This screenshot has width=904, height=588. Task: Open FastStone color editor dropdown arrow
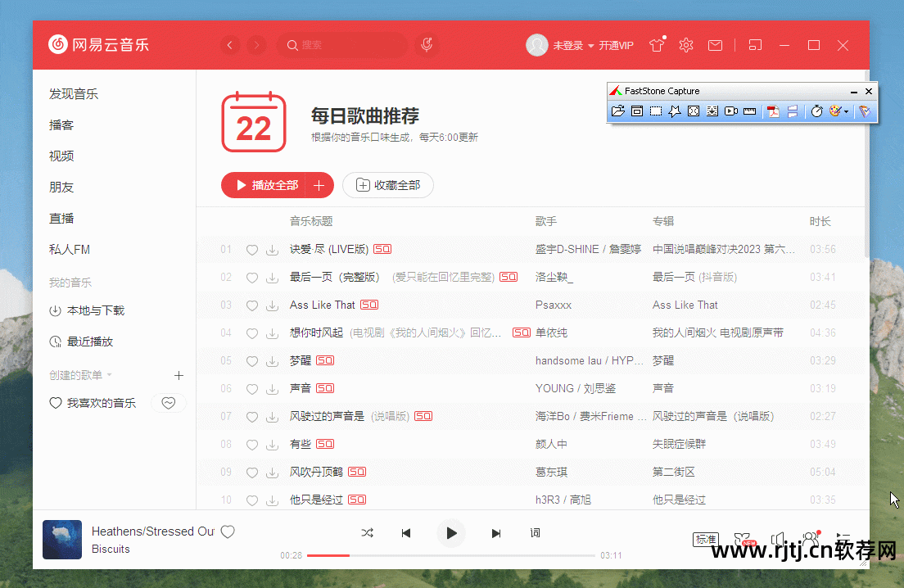tap(846, 111)
